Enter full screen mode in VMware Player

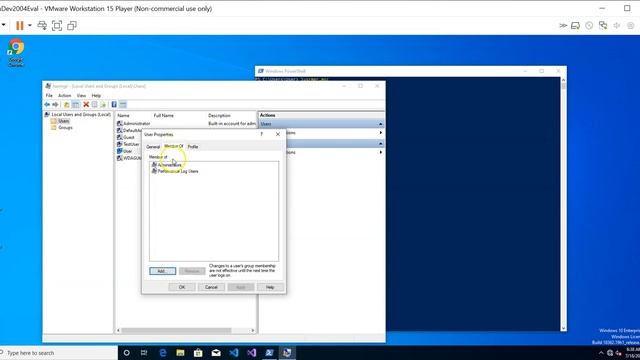tap(57, 25)
